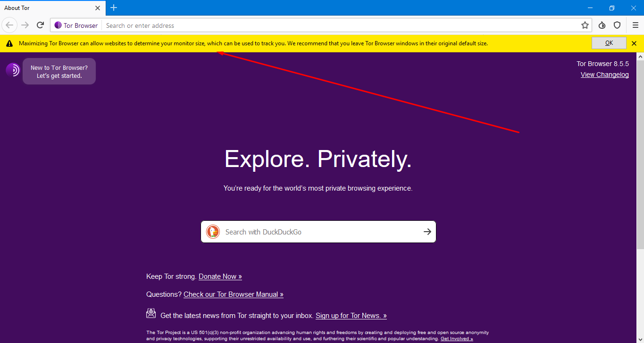The width and height of the screenshot is (644, 343).
Task: Click the scrollbar up arrow
Action: point(640,56)
